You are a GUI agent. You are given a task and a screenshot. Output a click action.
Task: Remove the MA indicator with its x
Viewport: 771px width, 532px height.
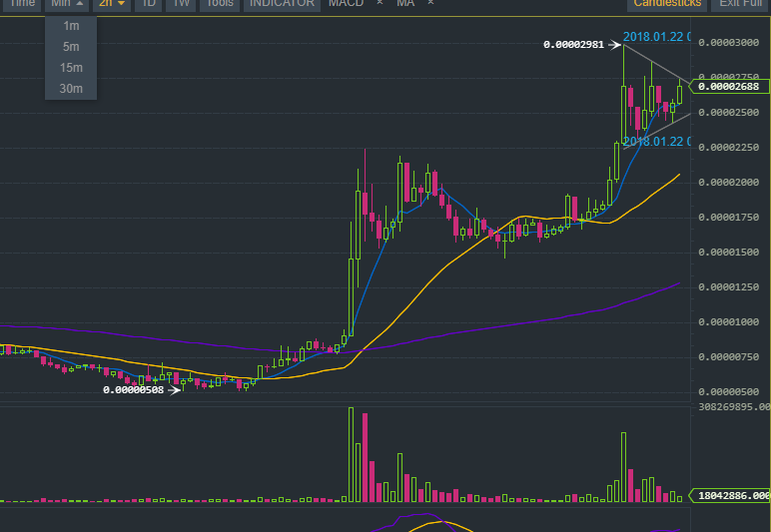(x=430, y=3)
